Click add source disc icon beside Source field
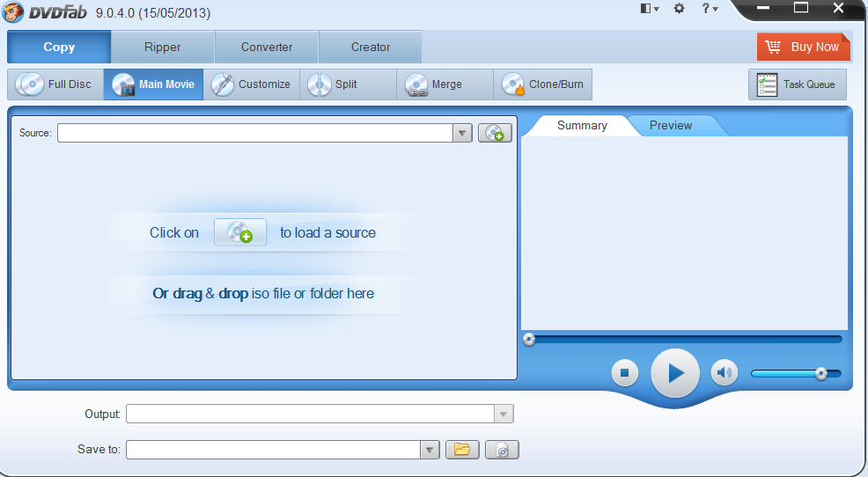Viewport: 868px width, 477px height. click(495, 133)
